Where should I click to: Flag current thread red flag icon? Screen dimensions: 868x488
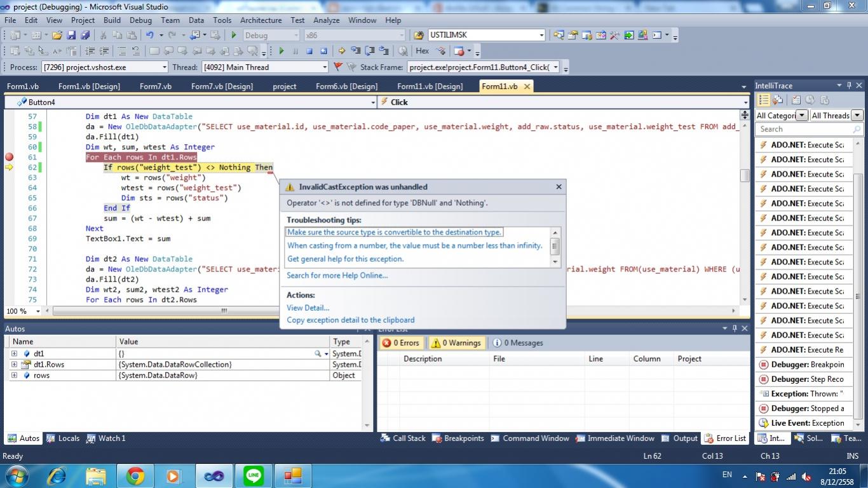pos(338,67)
